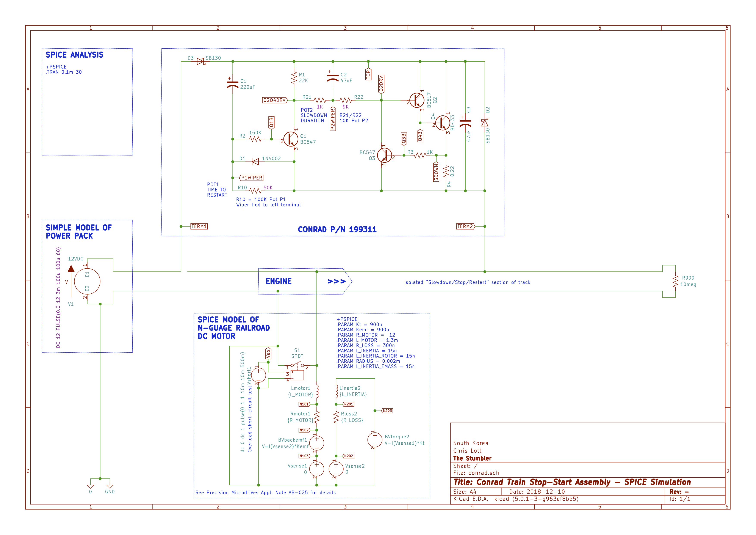Select the V1 12VDC voltage source

click(87, 281)
